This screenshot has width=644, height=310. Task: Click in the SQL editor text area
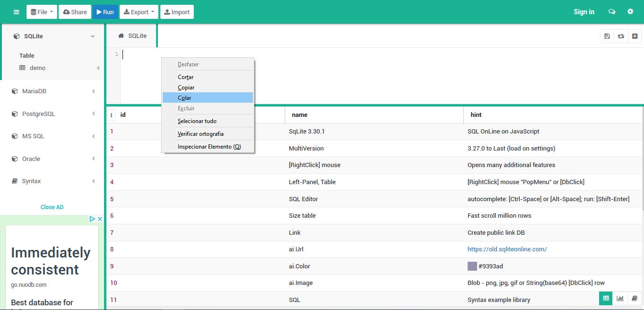pyautogui.click(x=381, y=76)
